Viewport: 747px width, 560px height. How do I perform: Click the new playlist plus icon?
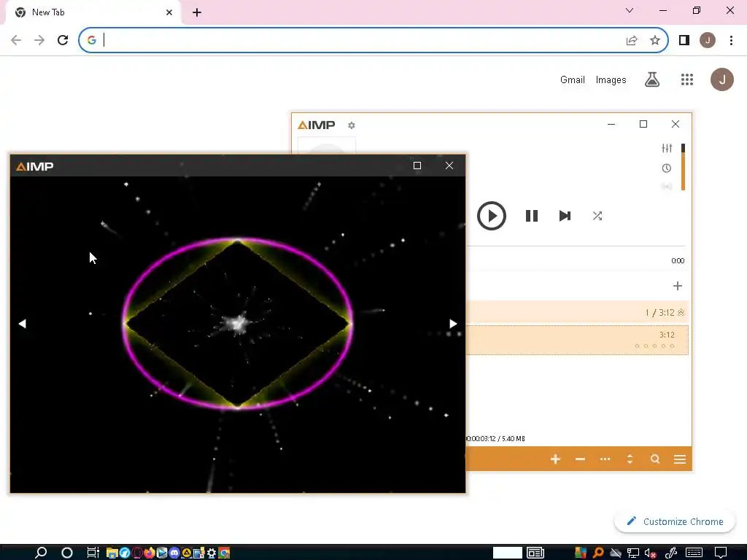[x=678, y=286]
